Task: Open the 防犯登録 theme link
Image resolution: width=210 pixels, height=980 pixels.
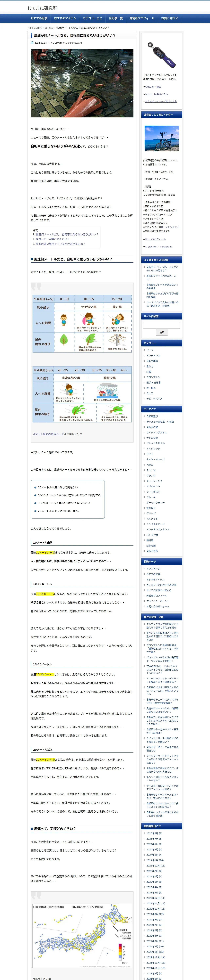Action: [151, 546]
